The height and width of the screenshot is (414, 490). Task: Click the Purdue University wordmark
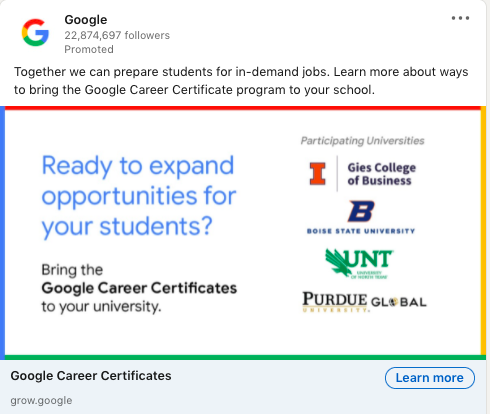pyautogui.click(x=335, y=302)
